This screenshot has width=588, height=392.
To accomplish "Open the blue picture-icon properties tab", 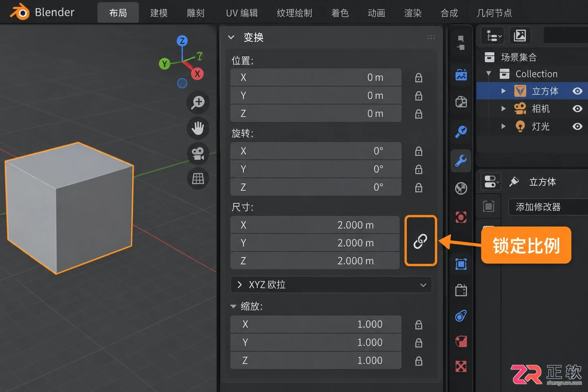I will [461, 75].
